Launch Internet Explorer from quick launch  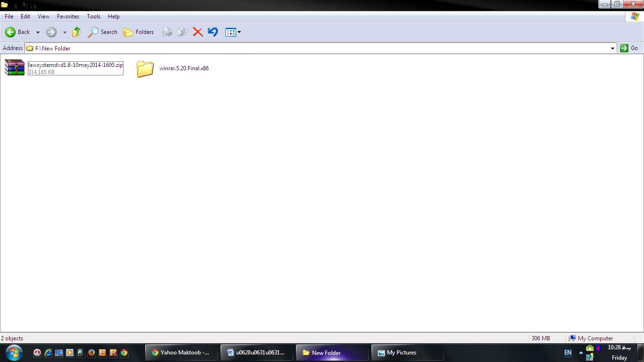tap(48, 353)
